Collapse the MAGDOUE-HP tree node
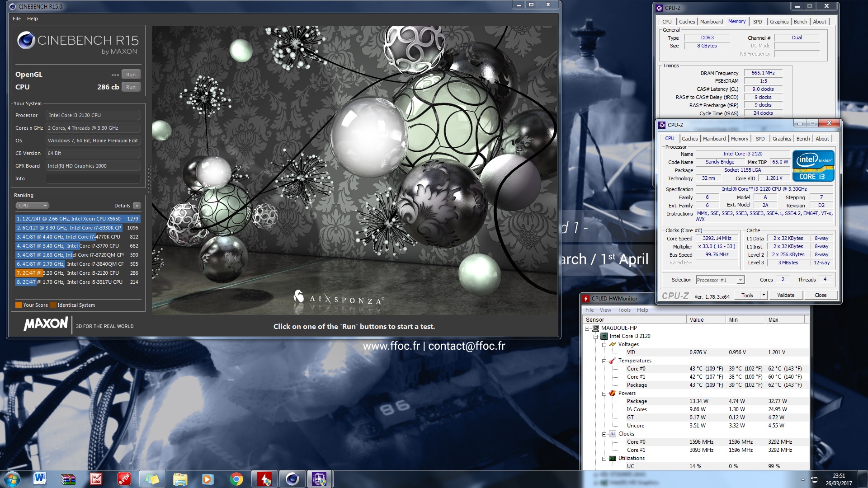Viewport: 868px width, 488px height. [x=587, y=328]
